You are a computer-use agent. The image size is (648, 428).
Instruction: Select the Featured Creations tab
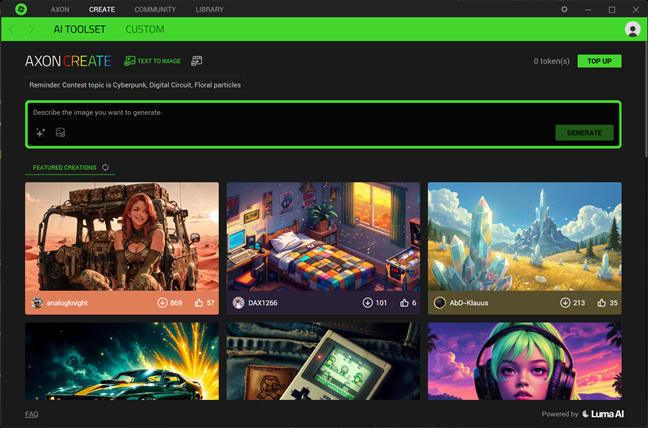pyautogui.click(x=64, y=167)
